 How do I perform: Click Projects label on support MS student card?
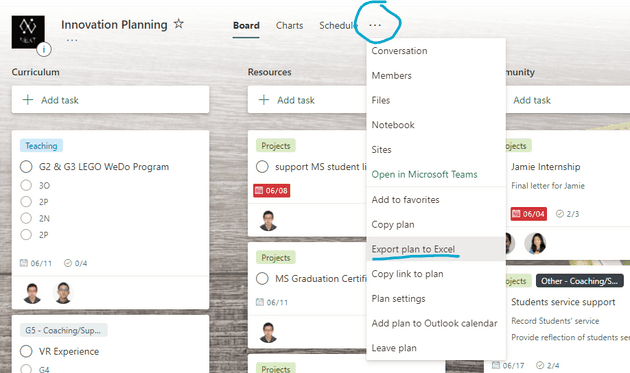(x=276, y=146)
